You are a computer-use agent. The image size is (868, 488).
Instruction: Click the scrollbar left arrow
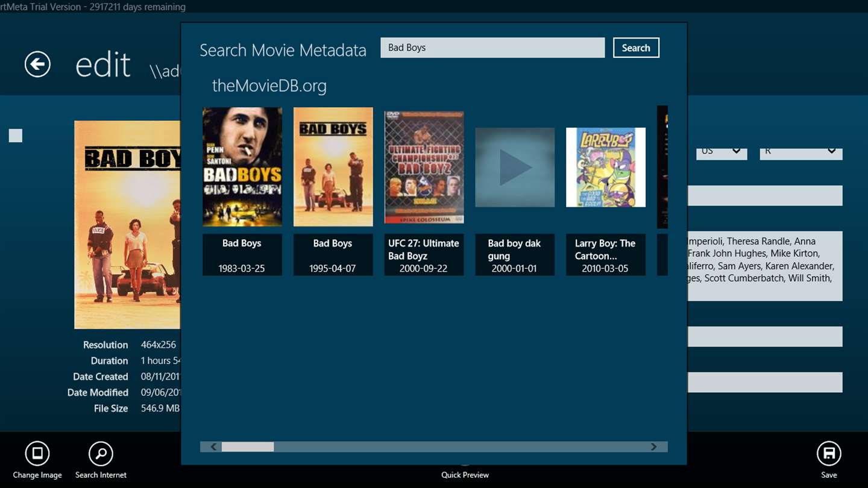(x=213, y=446)
